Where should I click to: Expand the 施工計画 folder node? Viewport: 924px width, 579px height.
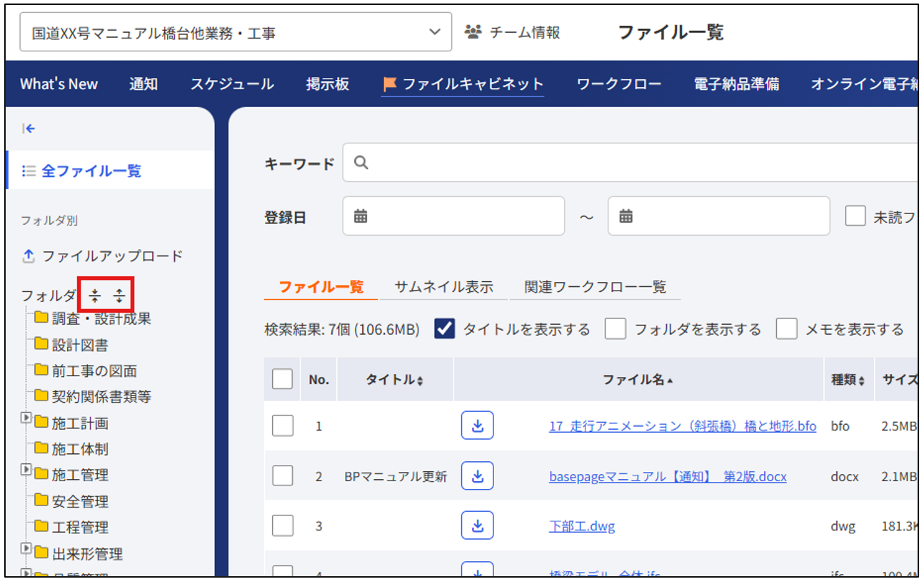(26, 418)
